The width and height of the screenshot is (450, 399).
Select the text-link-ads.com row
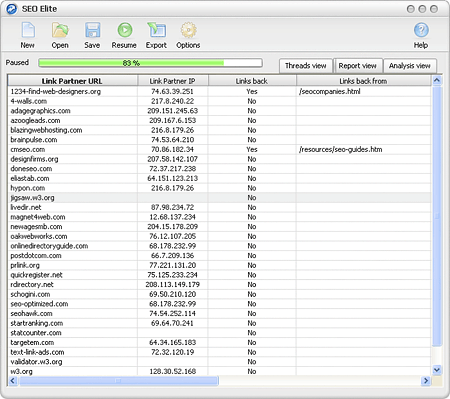[219, 352]
